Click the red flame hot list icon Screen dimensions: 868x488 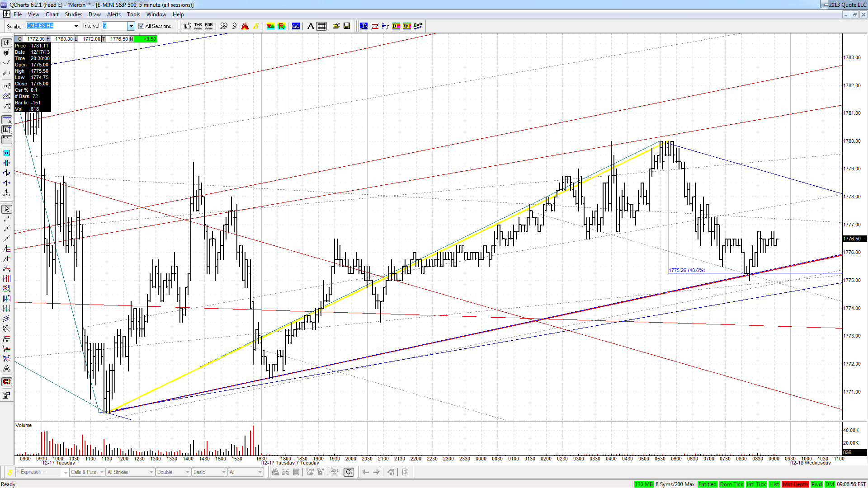click(245, 26)
